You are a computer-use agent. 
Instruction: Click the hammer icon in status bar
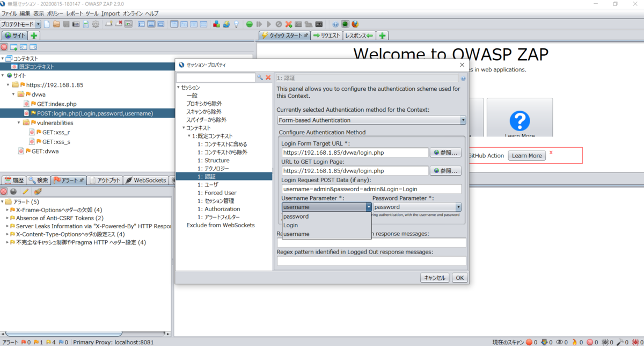point(620,342)
